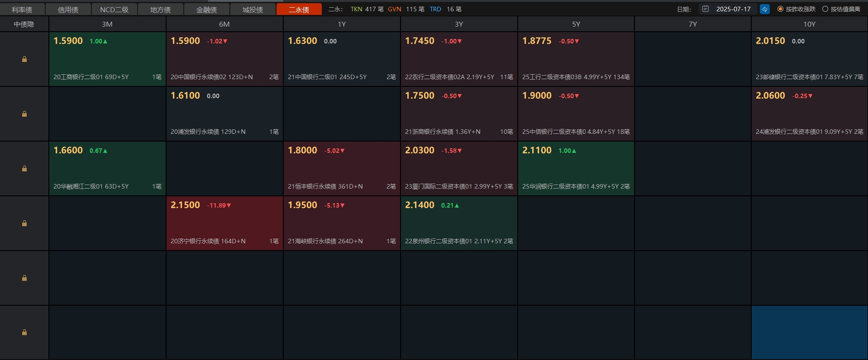868x360 pixels.
Task: Open the 20工商银行二级01 69D+5Y cell
Action: (107, 59)
